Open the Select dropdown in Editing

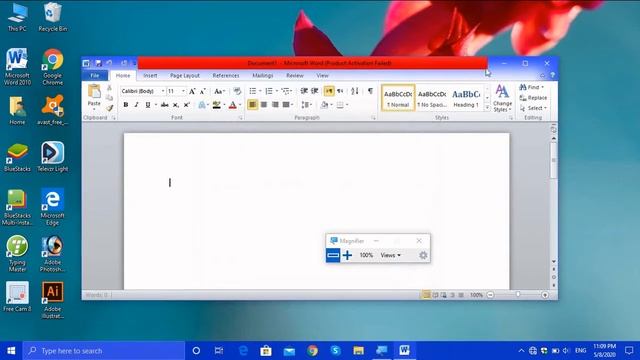click(533, 108)
